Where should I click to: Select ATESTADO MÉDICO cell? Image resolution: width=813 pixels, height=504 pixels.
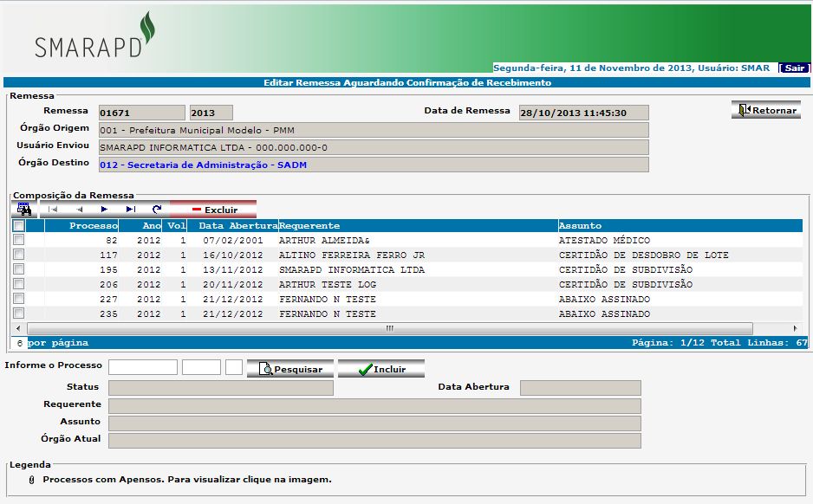[605, 241]
